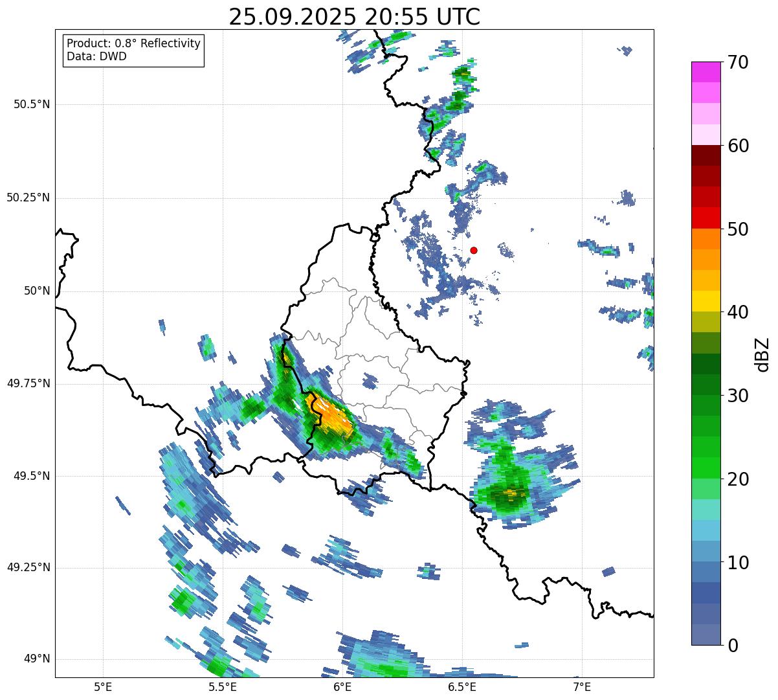
Task: Click the colorbar tick label 70
Action: point(738,62)
